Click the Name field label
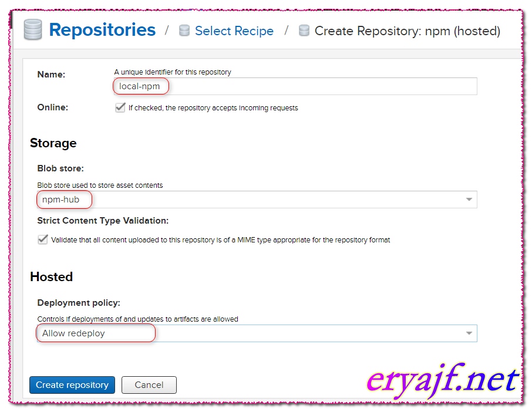 click(51, 75)
